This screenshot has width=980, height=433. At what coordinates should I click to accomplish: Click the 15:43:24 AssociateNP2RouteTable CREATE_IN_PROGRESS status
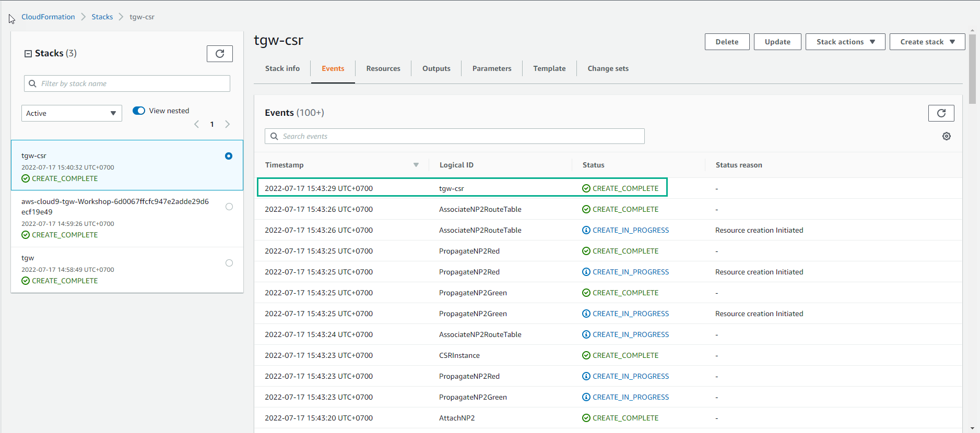pos(625,334)
